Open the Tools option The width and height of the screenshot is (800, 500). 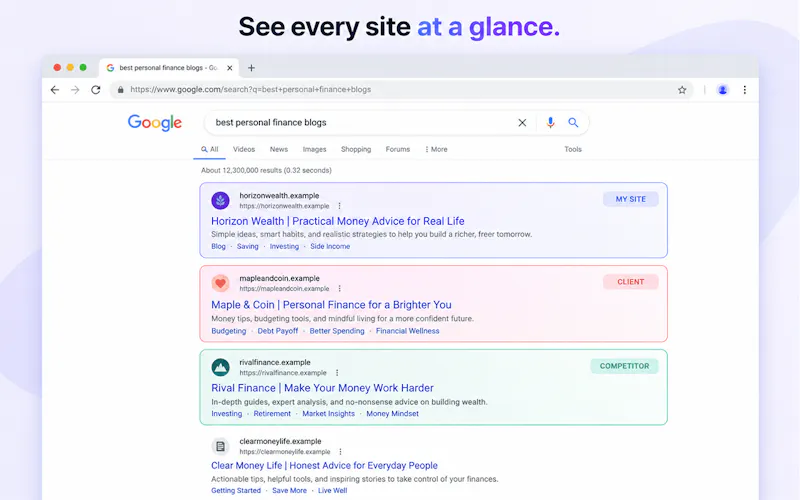point(573,149)
